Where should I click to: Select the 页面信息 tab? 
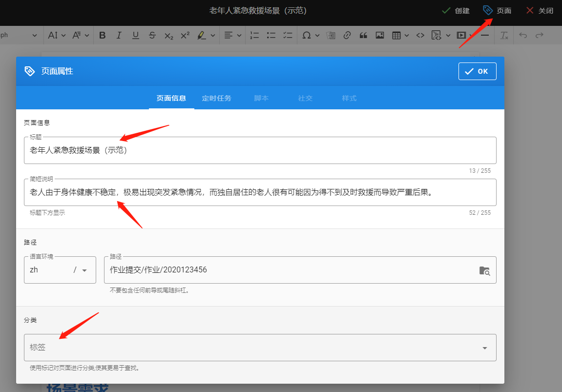point(171,98)
